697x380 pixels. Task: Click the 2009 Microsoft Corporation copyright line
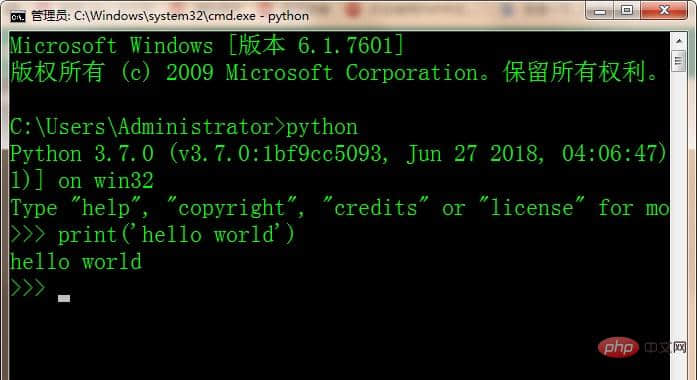[x=334, y=72]
